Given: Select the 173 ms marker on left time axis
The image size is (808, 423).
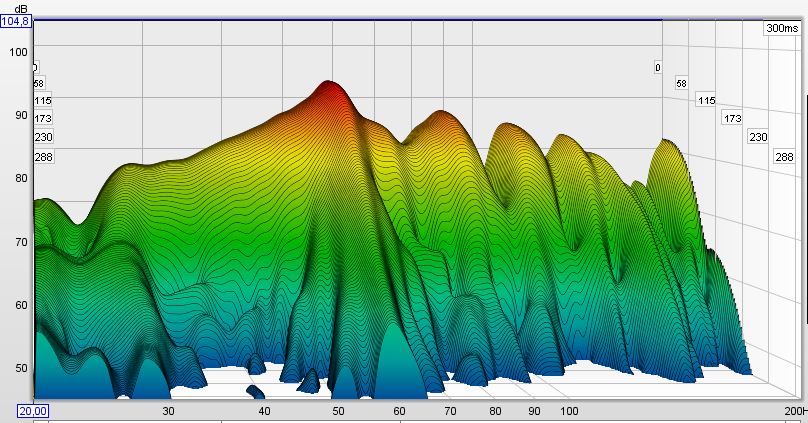Looking at the screenshot, I should pos(42,119).
